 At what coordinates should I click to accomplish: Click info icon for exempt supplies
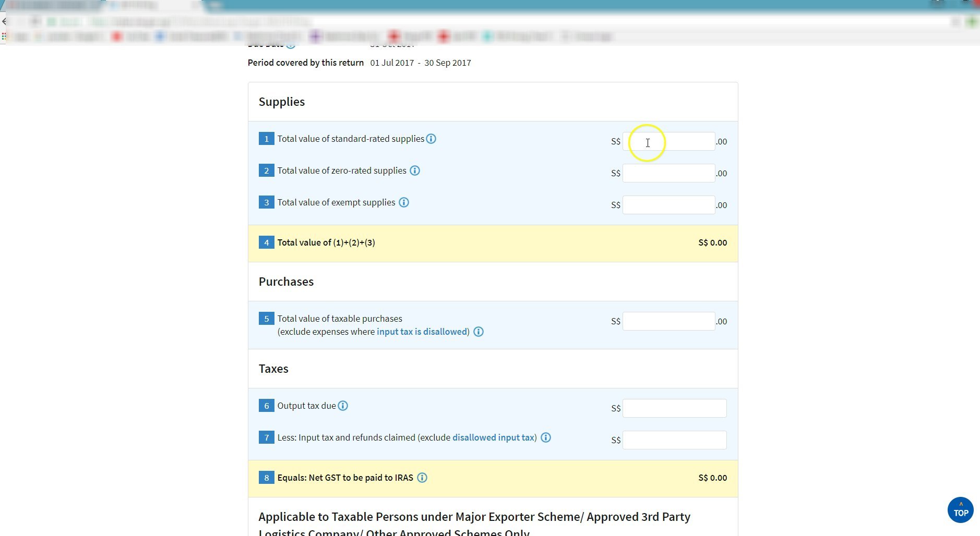coord(404,202)
